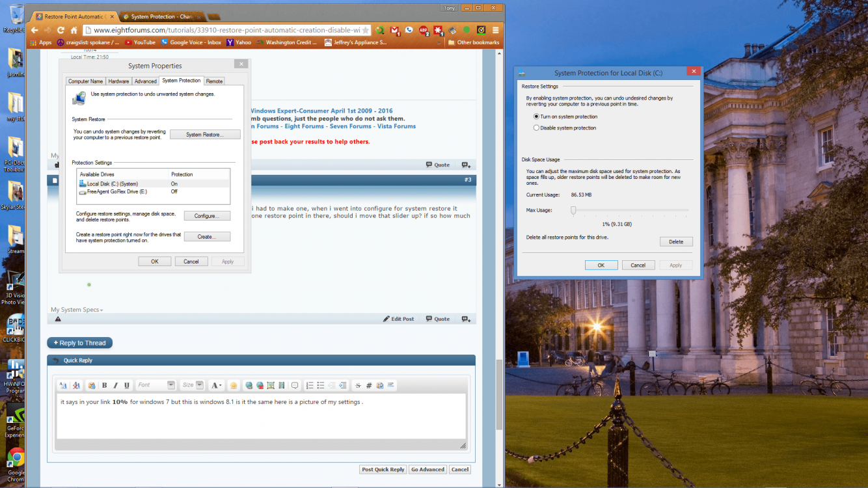
Task: Click the Max Usage slider handle
Action: 573,210
